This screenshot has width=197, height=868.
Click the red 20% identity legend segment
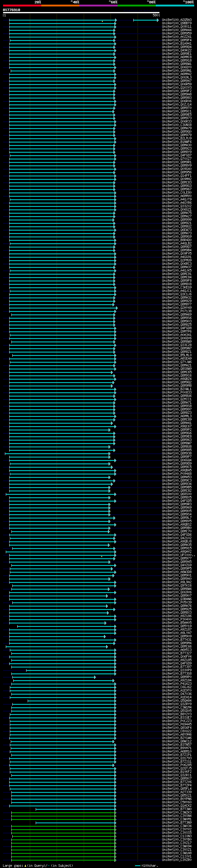click(22, 6)
